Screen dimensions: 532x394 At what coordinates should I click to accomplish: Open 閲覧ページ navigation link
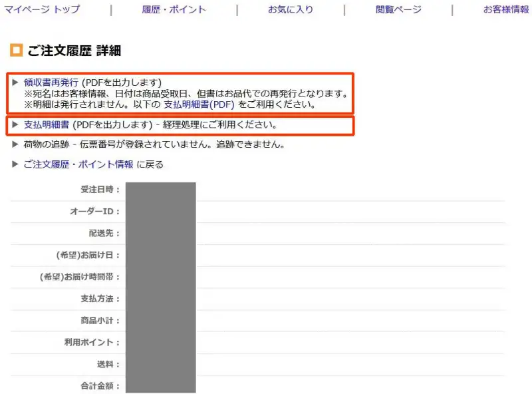pos(398,9)
